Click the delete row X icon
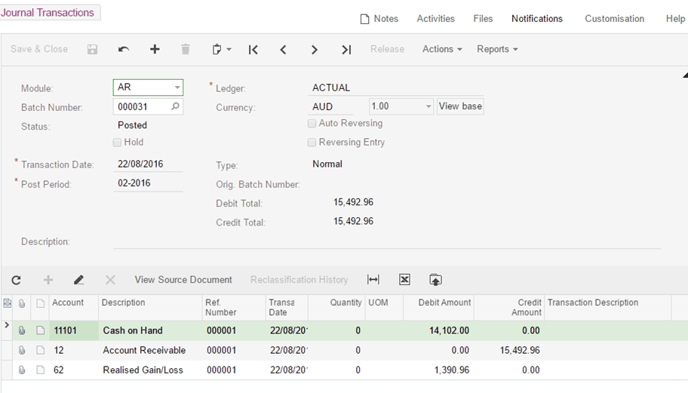The height and width of the screenshot is (393, 688). (x=110, y=280)
